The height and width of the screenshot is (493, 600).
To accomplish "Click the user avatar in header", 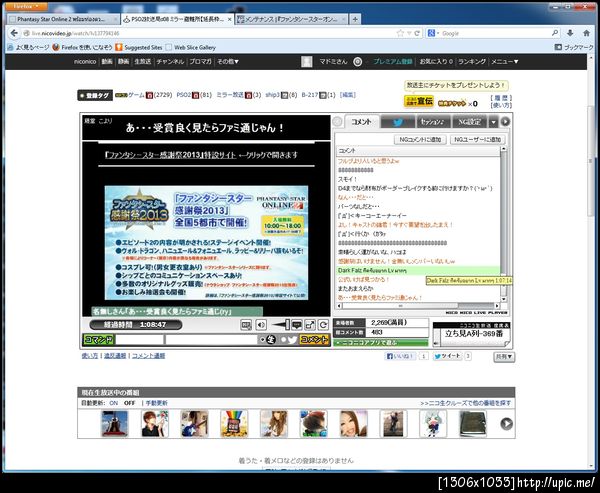I will click(x=307, y=61).
